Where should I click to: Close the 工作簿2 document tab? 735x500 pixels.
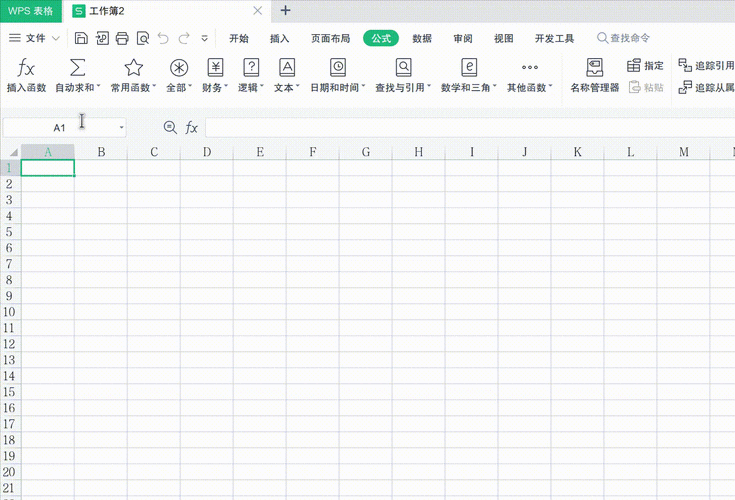(257, 10)
